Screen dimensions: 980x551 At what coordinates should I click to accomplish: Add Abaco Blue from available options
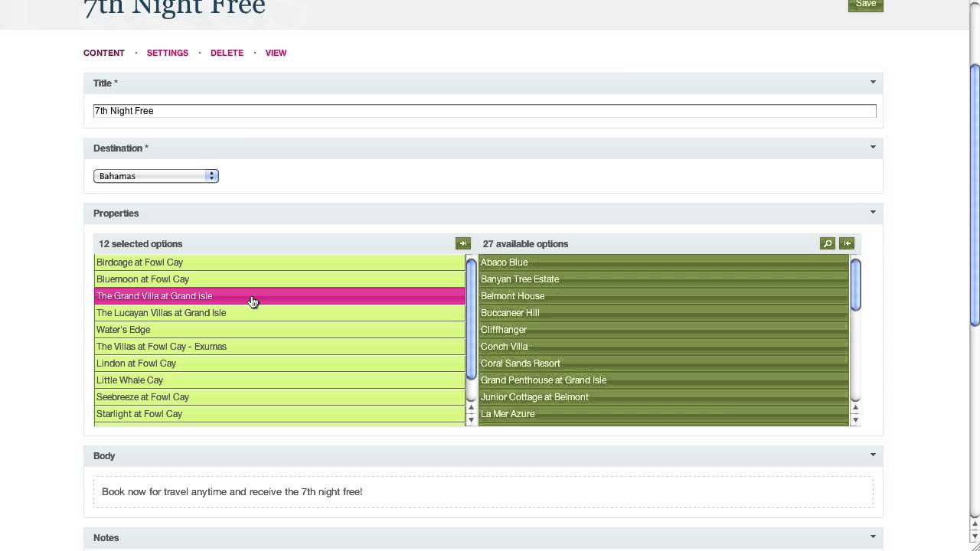click(664, 262)
